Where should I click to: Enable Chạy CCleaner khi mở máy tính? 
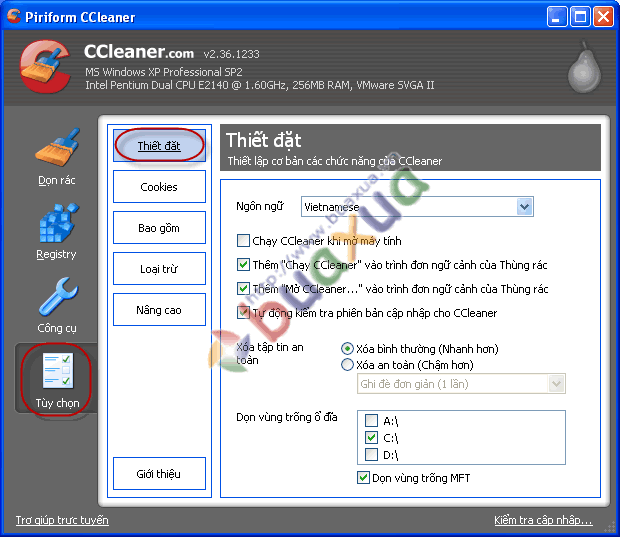[243, 240]
